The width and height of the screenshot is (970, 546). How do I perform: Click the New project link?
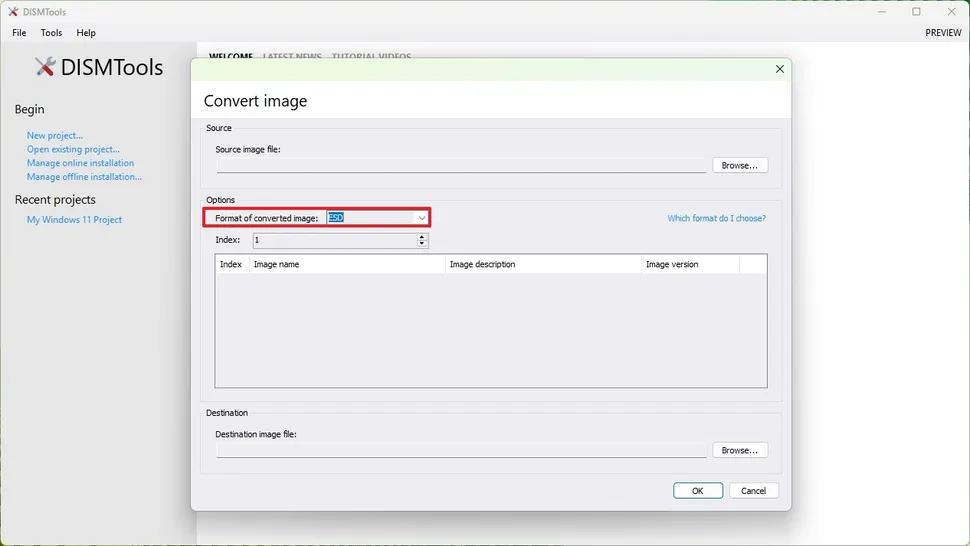tap(55, 135)
